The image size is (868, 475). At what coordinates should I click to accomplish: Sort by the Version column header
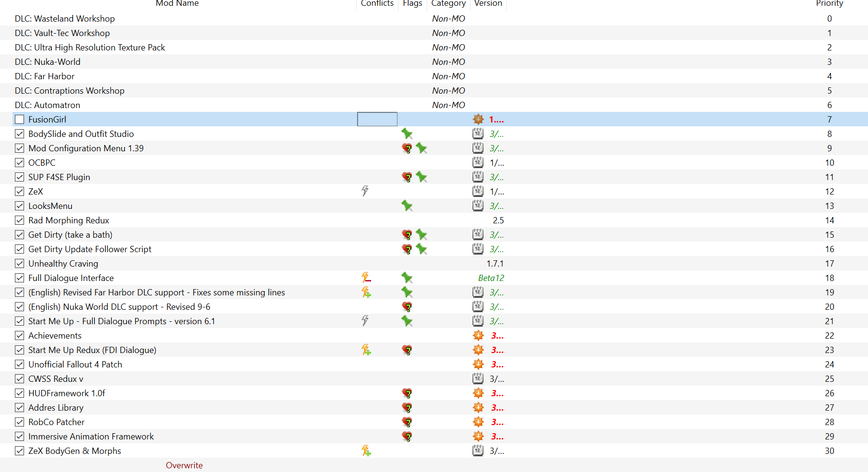click(x=488, y=3)
